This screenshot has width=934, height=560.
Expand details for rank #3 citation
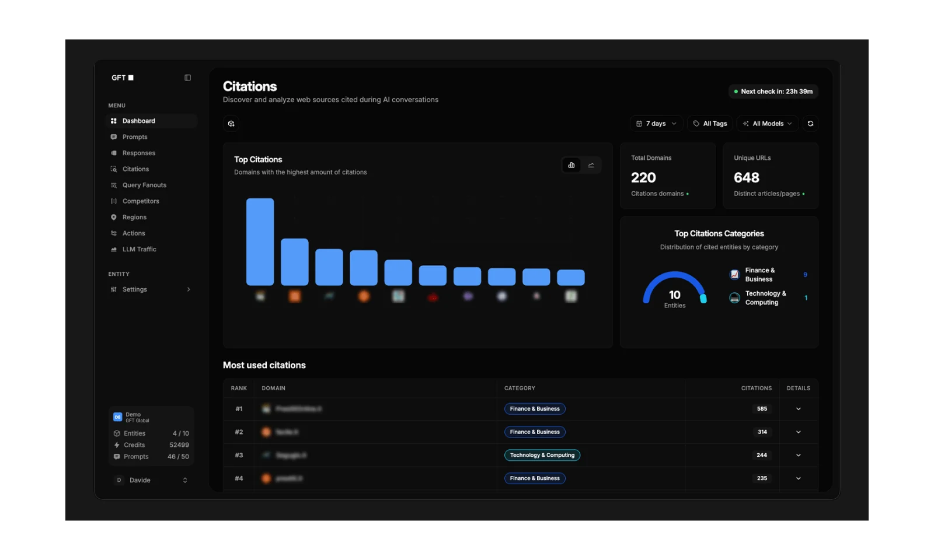click(799, 455)
